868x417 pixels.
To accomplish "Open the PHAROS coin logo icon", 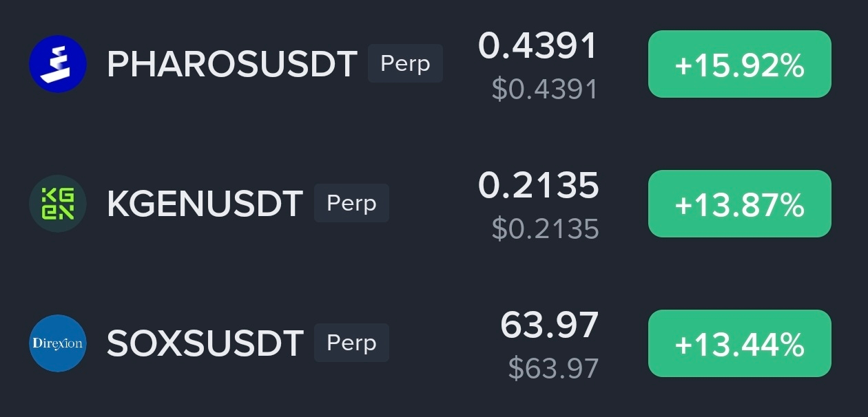I will pyautogui.click(x=58, y=64).
